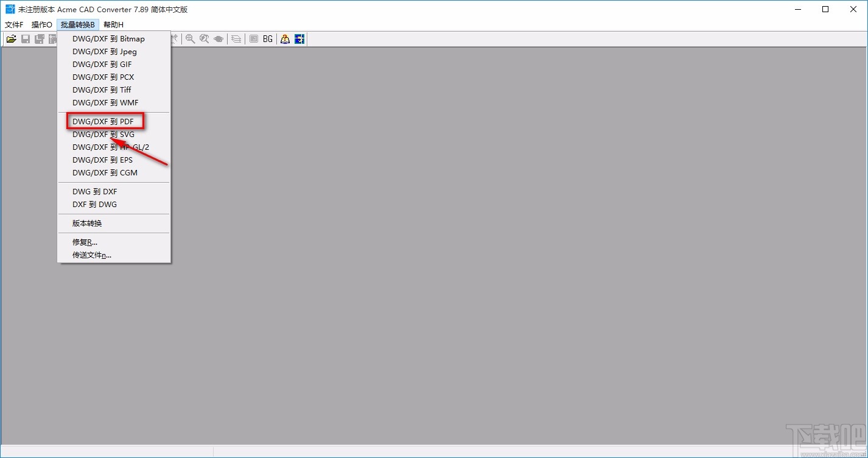Toggle the layers stack icon on toolbar
The image size is (868, 458).
pos(236,38)
